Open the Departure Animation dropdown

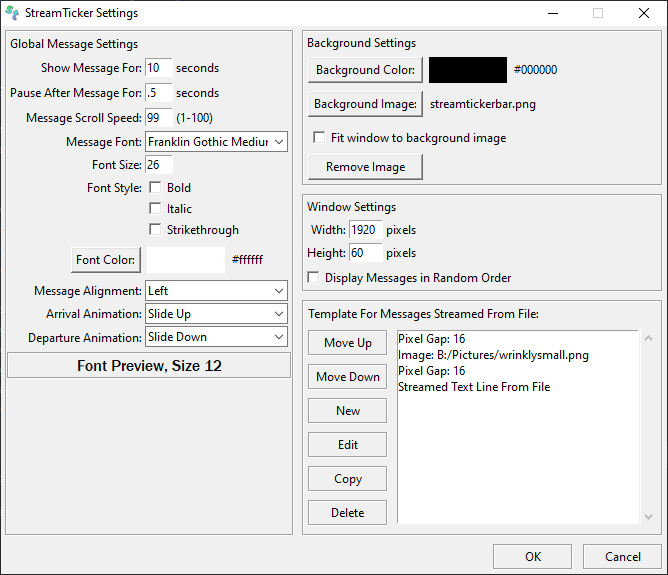[216, 337]
